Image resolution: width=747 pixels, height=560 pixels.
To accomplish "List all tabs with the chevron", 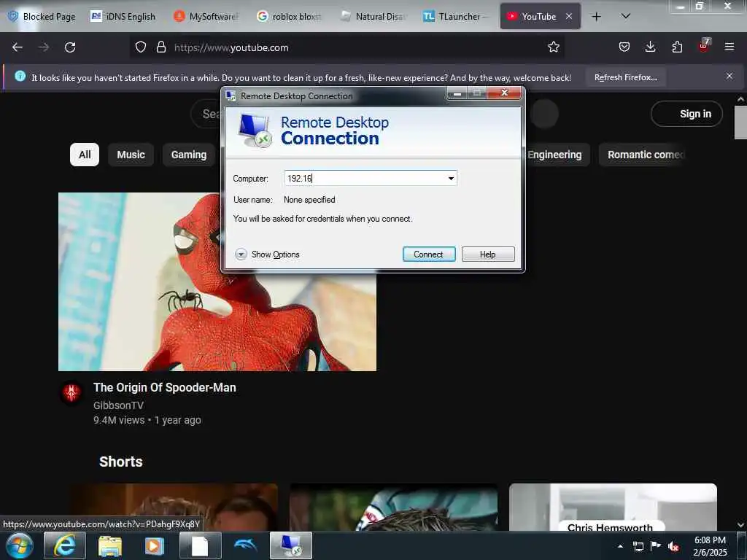I will pyautogui.click(x=626, y=17).
